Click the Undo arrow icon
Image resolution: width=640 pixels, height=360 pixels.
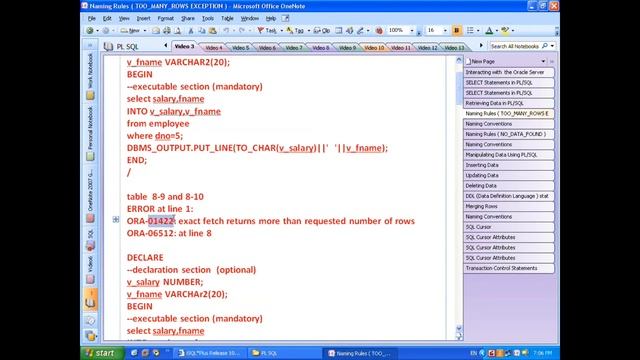click(x=226, y=31)
